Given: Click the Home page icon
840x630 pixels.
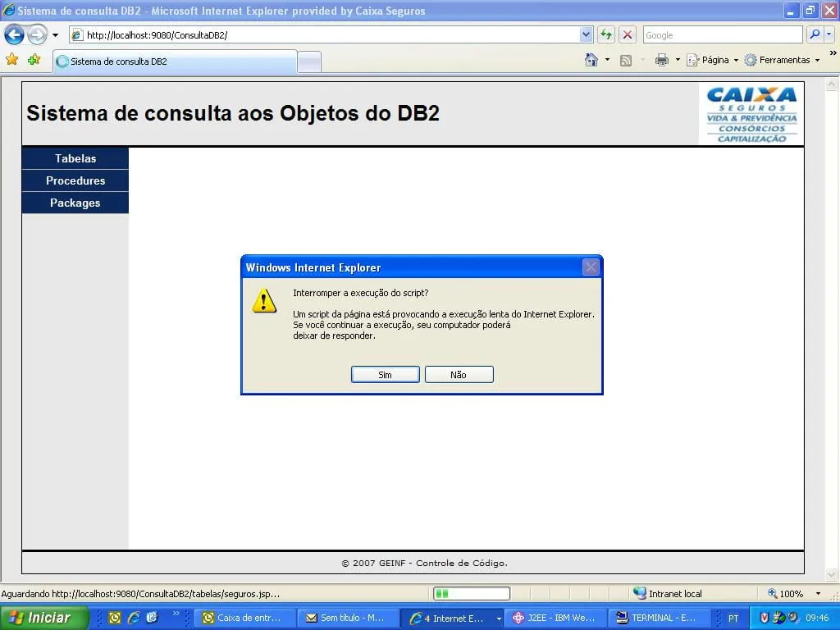Looking at the screenshot, I should [x=591, y=60].
